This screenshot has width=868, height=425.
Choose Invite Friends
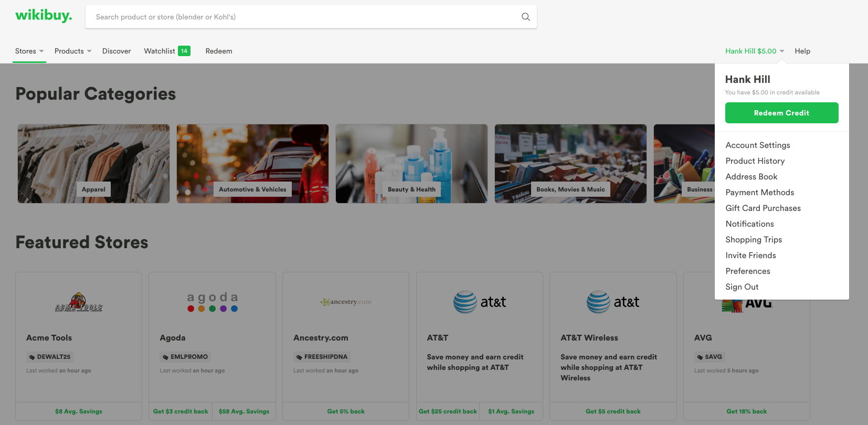(751, 256)
